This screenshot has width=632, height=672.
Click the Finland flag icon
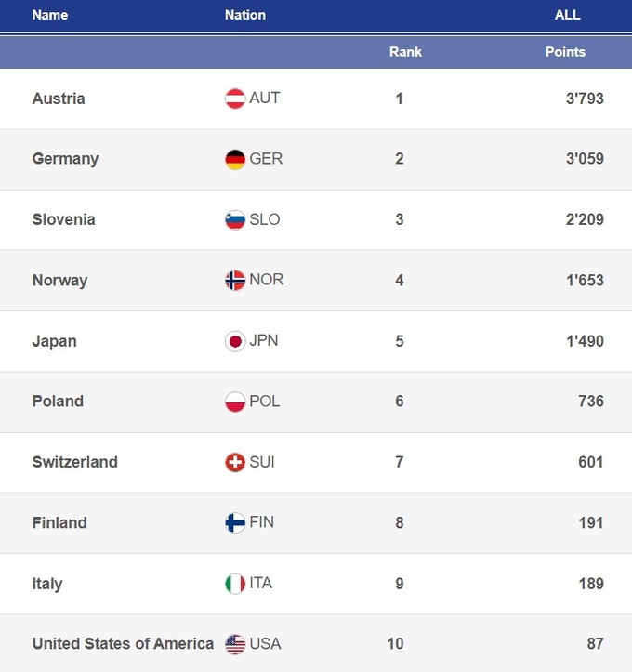point(235,522)
